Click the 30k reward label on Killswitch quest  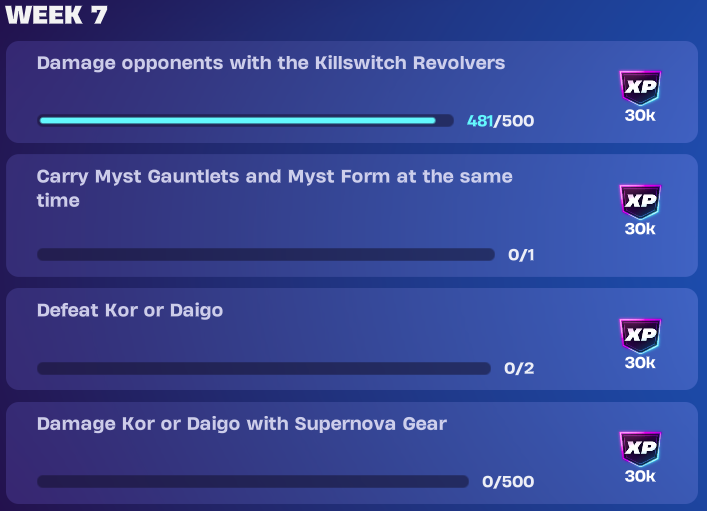coord(640,115)
